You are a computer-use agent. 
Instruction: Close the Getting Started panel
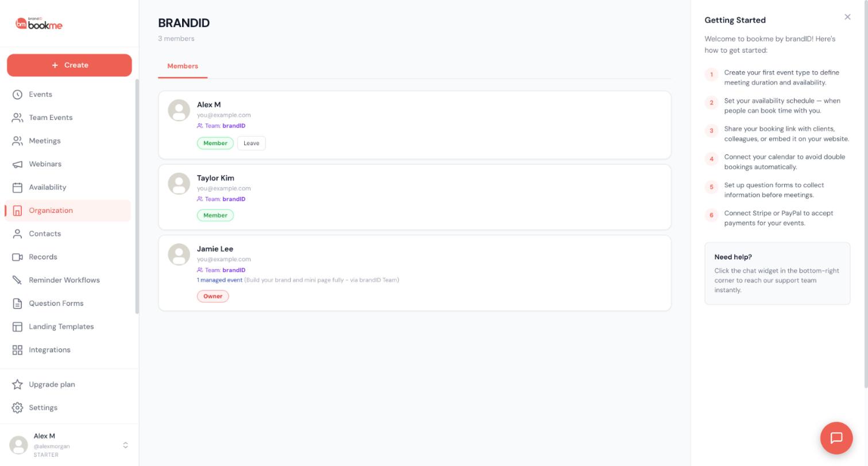tap(847, 17)
